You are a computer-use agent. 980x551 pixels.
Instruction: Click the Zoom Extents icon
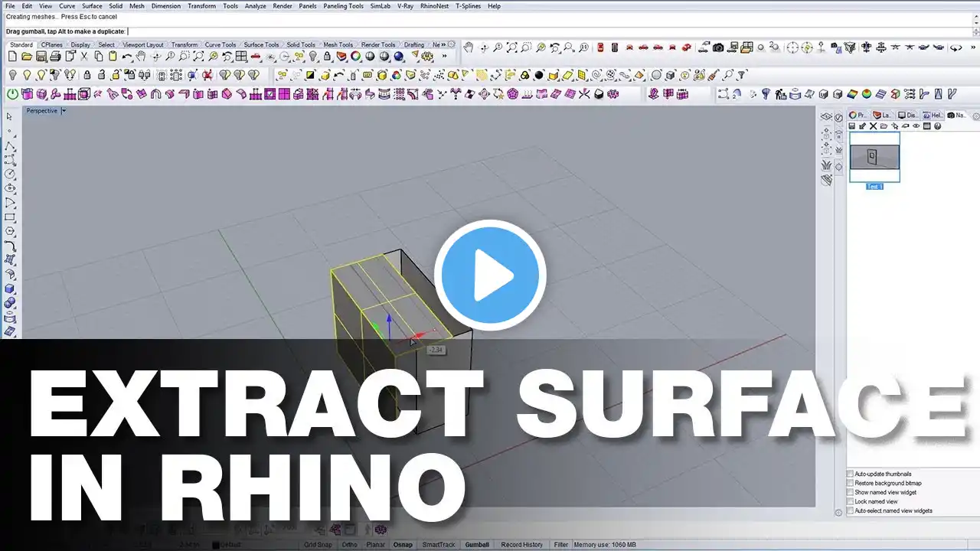click(198, 57)
